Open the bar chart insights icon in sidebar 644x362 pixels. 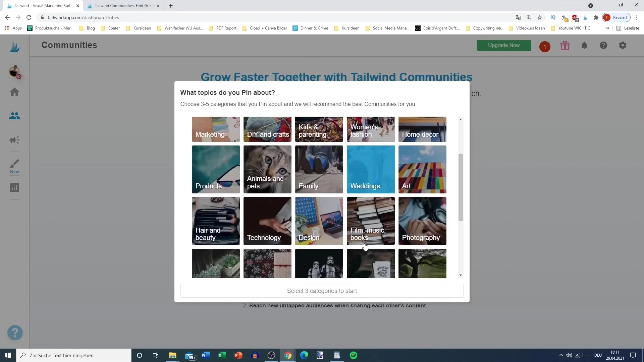(x=14, y=188)
